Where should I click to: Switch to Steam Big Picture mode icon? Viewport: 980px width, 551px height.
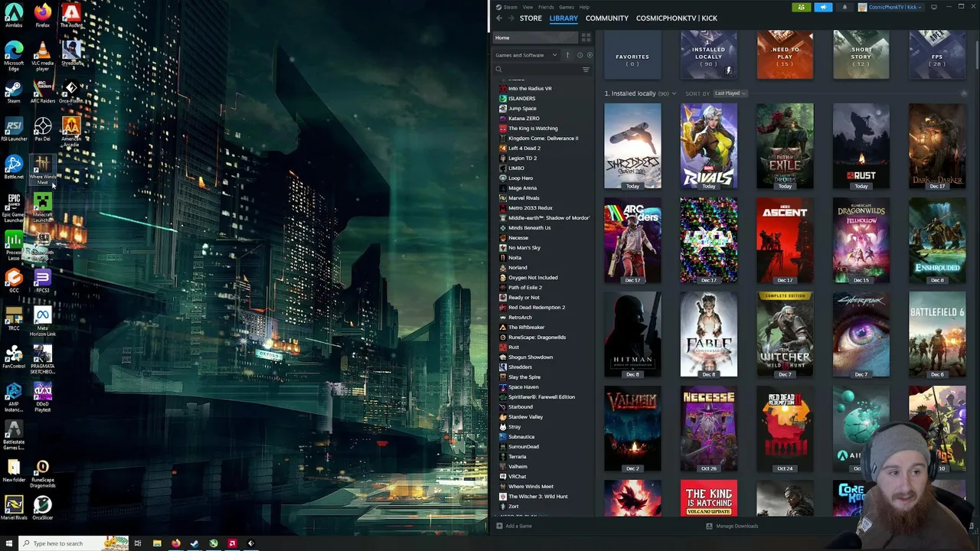coord(934,7)
